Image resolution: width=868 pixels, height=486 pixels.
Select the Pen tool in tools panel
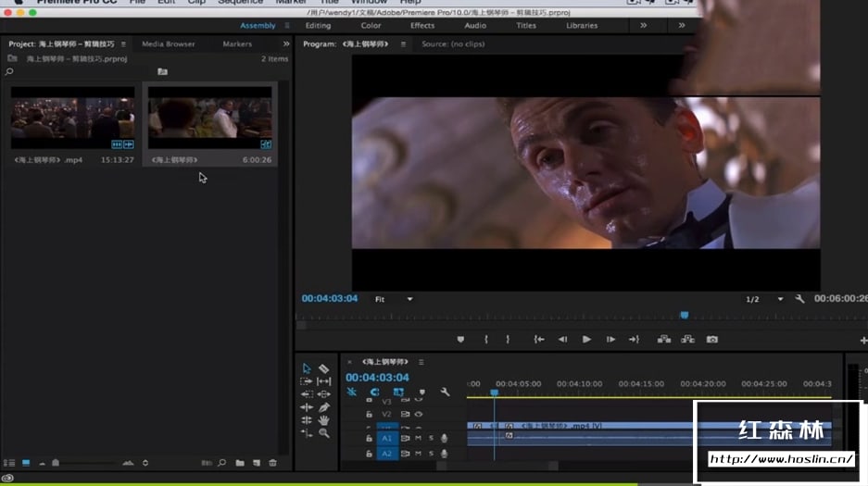tap(324, 407)
